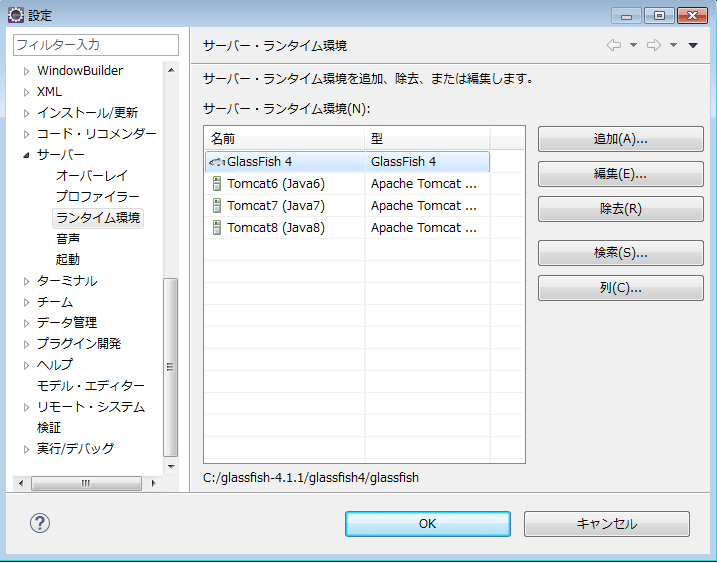Select the Tomcat6 (Java6) row name
Screen dimensions: 717x563
pos(276,184)
